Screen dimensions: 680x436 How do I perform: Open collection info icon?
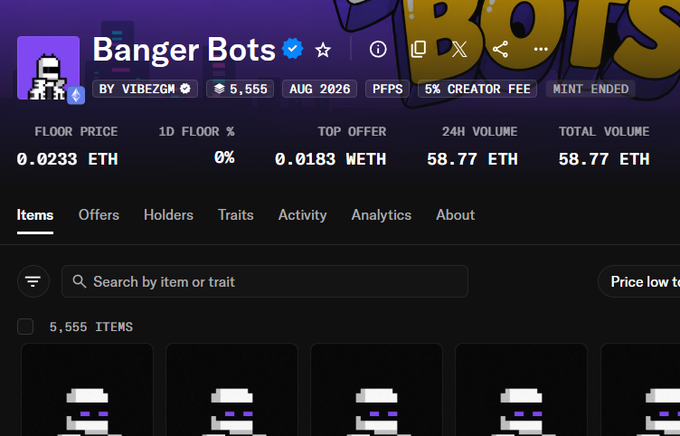pyautogui.click(x=378, y=49)
